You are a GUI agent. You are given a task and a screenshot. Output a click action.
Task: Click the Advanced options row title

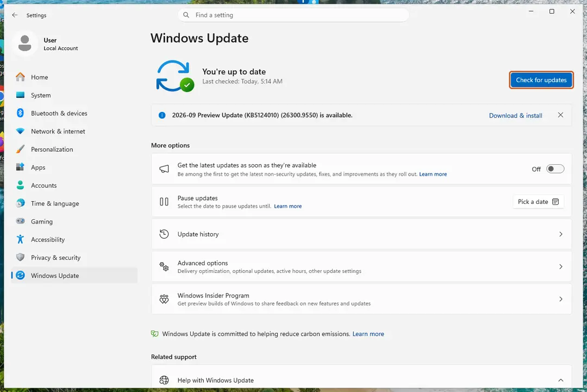coord(203,263)
